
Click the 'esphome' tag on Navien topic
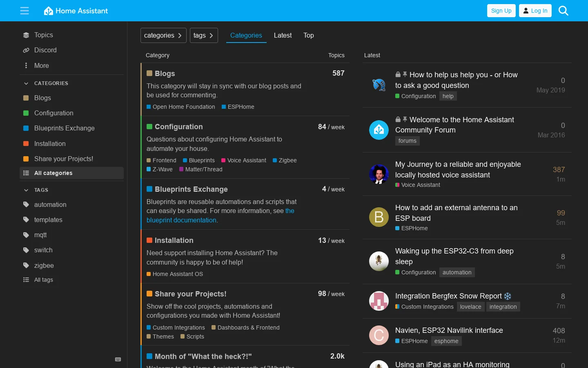click(446, 341)
